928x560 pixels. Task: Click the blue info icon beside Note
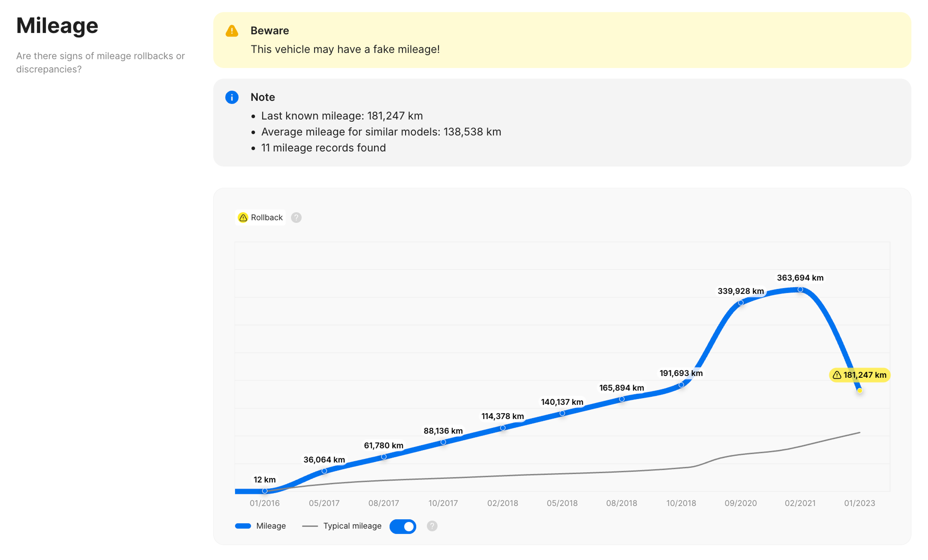point(232,97)
